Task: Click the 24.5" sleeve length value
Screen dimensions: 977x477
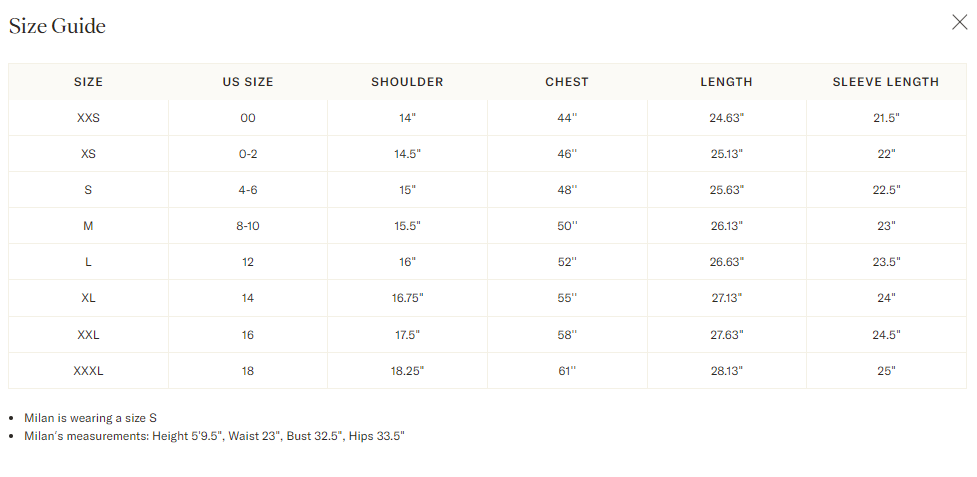Action: tap(886, 335)
